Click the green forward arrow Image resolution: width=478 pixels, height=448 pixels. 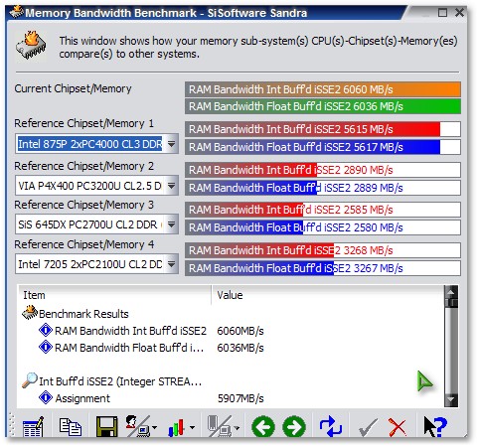pyautogui.click(x=294, y=427)
